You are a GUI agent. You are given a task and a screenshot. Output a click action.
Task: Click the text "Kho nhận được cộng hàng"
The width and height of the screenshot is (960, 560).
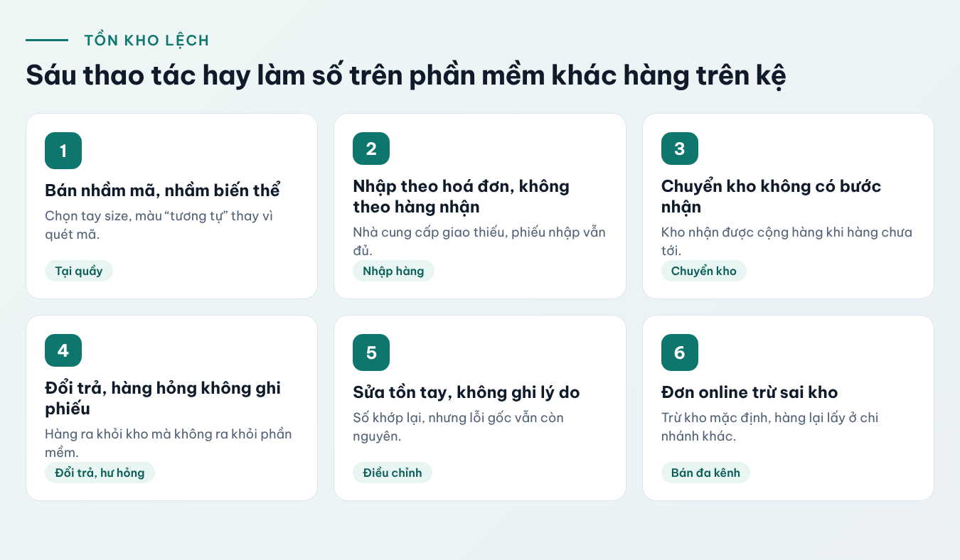click(x=736, y=232)
